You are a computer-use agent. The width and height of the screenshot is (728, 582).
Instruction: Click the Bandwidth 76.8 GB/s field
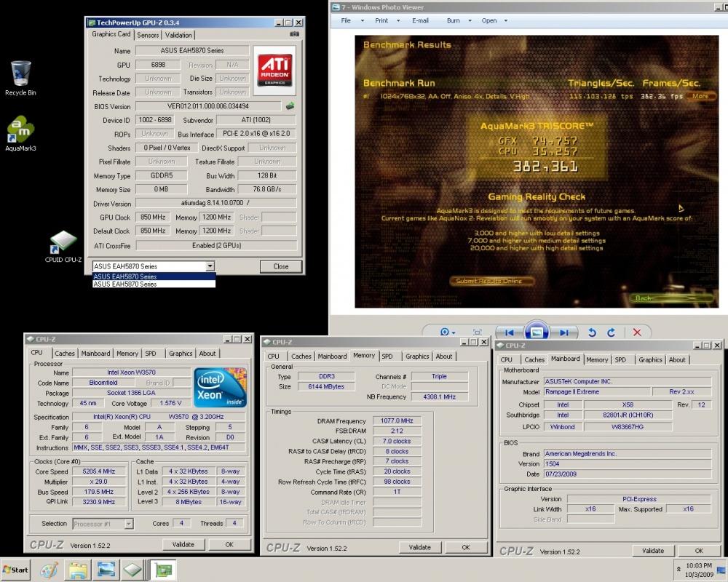[267, 189]
